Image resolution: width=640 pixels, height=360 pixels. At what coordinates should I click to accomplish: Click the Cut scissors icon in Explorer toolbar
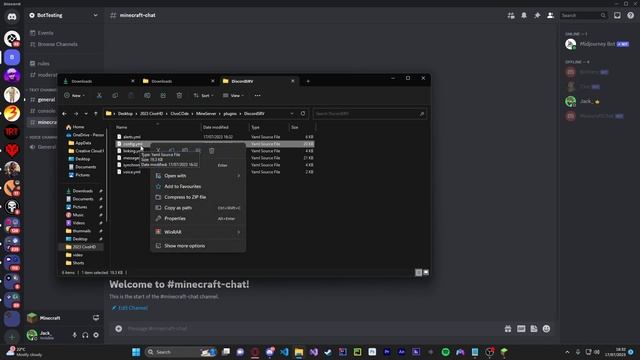coord(99,96)
